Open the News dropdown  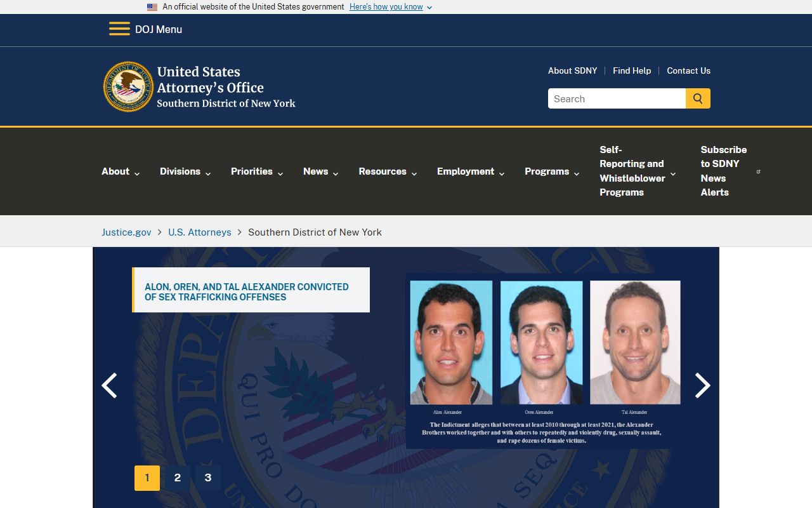(x=321, y=171)
